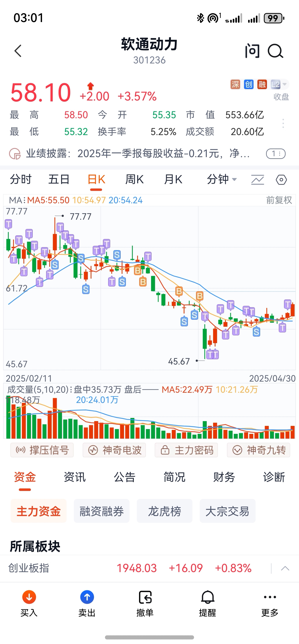Tap the 创 ChiNext badge
The image size is (299, 644).
coord(249,85)
